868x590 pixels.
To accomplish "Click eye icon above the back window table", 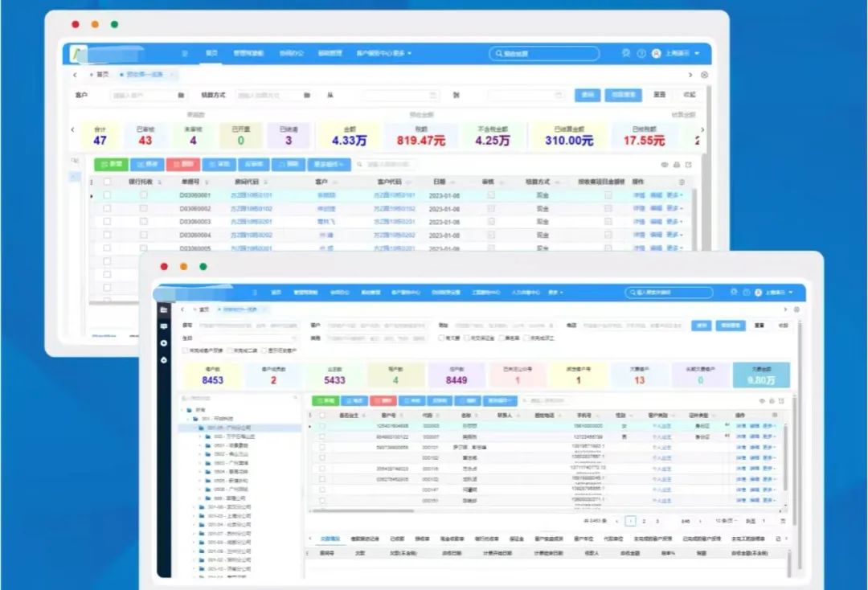I will [x=665, y=164].
